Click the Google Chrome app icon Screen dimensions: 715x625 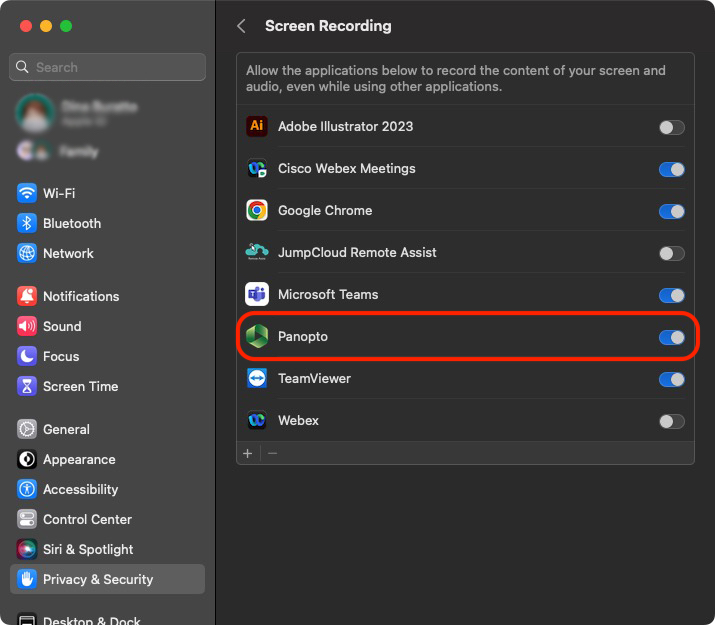(x=257, y=210)
